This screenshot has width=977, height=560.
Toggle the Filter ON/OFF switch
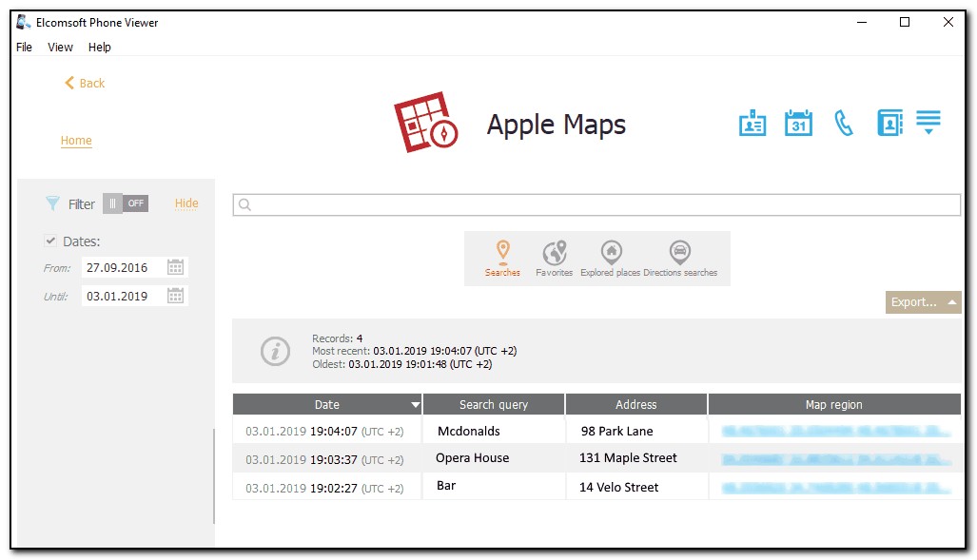[x=126, y=203]
